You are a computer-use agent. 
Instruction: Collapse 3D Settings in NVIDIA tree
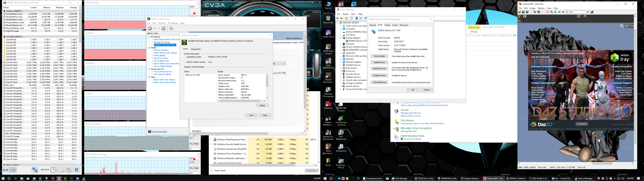click(149, 37)
